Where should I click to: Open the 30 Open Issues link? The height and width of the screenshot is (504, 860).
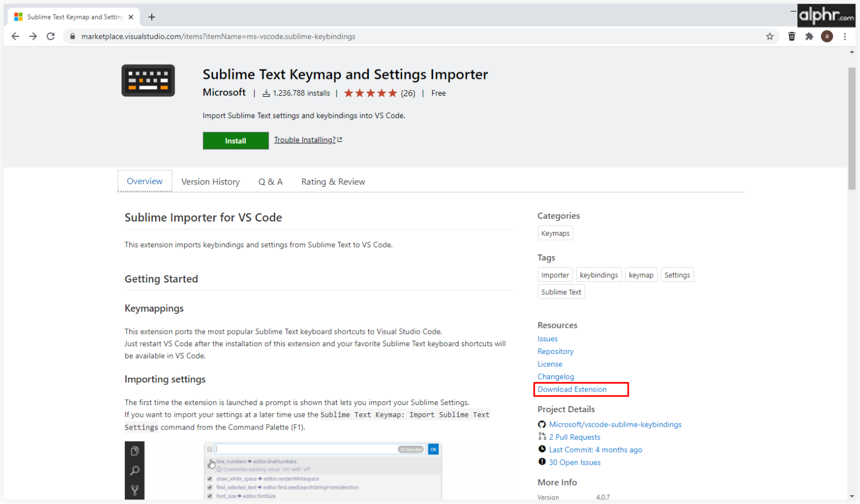575,463
